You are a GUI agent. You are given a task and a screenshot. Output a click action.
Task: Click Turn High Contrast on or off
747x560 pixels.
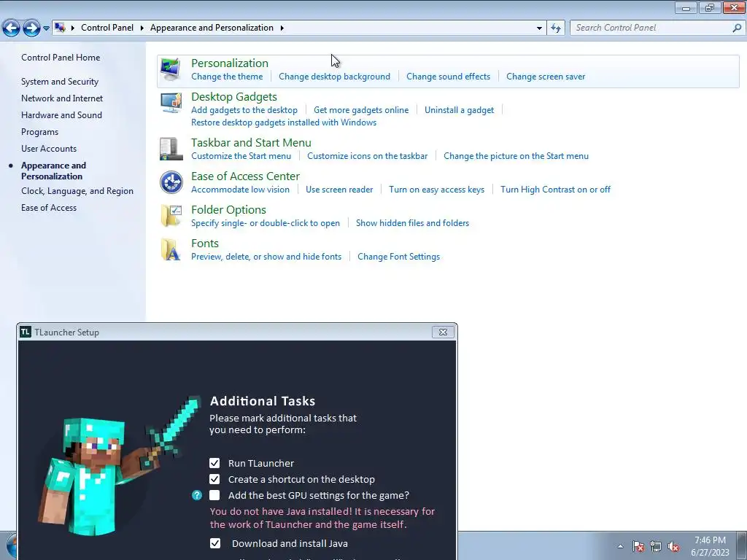click(555, 190)
